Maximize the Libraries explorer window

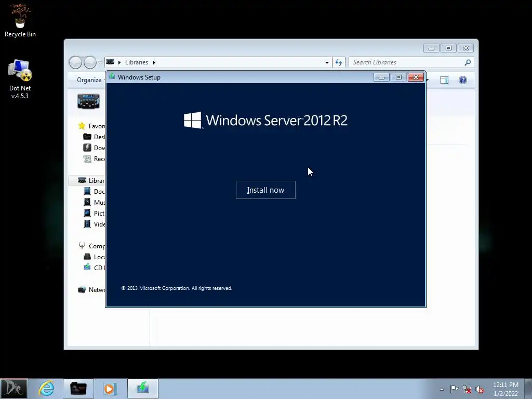coord(448,48)
